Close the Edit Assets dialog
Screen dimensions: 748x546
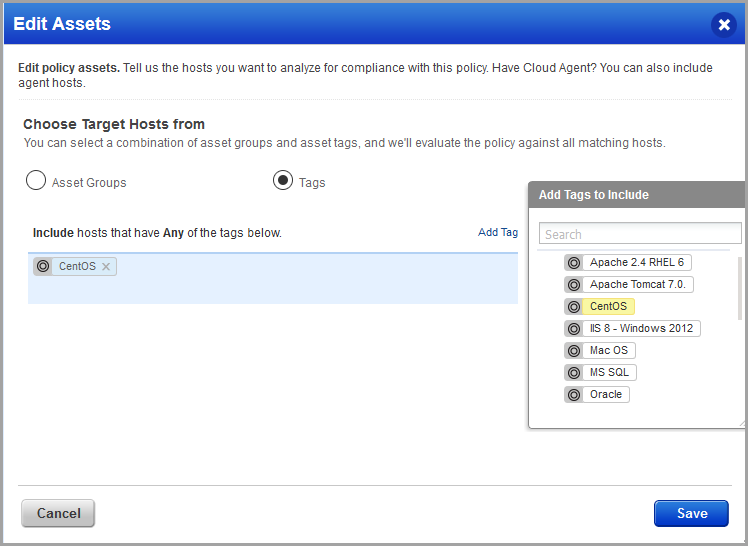(724, 24)
